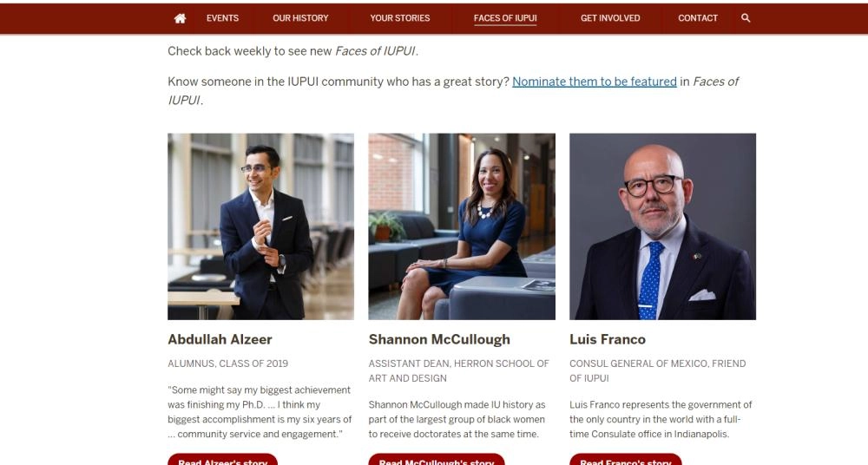
Task: Open Faces of IUPUI nav item
Action: 505,18
